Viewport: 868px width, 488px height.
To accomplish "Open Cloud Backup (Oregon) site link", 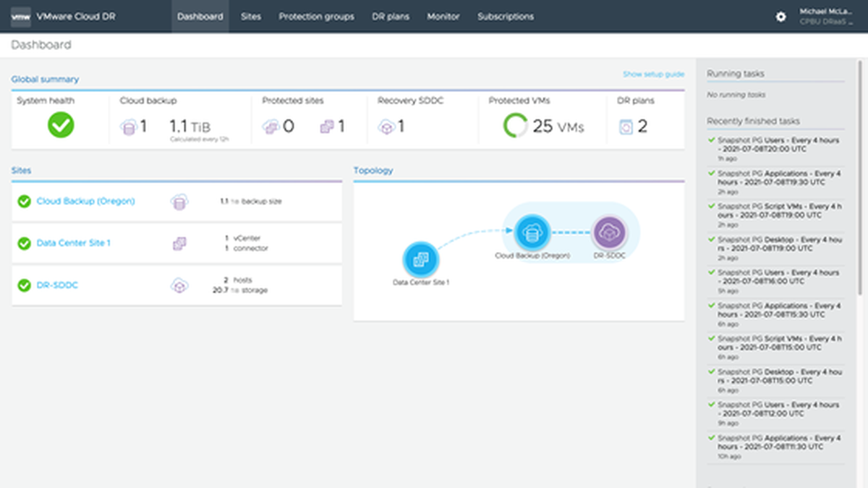I will pos(85,201).
